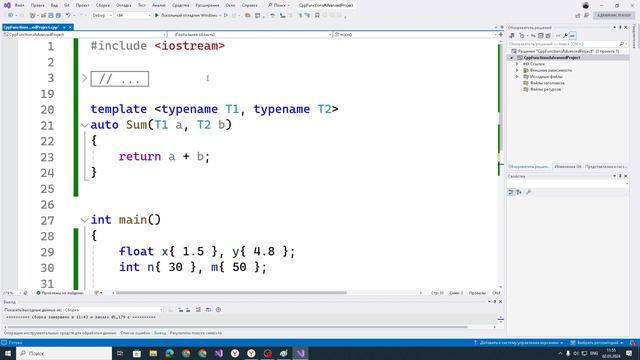Collapse main function at line 27
Screen dimensions: 640x360
pyautogui.click(x=84, y=220)
